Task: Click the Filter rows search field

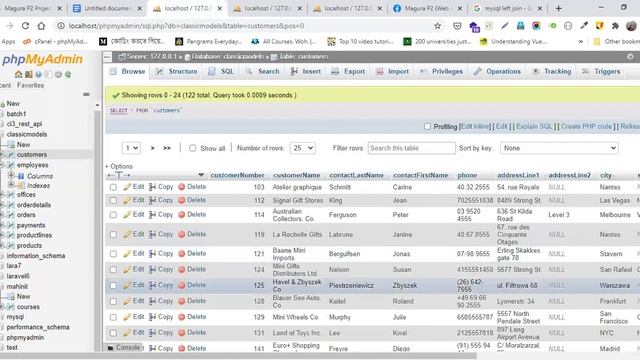Action: 411,148
